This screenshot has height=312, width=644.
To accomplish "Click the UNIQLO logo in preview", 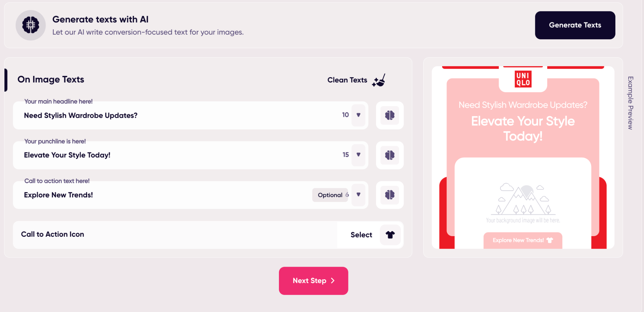I will [x=523, y=79].
